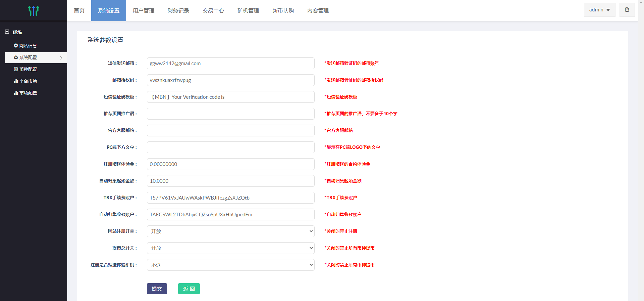
Task: Open the 提币总开关 dropdown
Action: pyautogui.click(x=230, y=248)
